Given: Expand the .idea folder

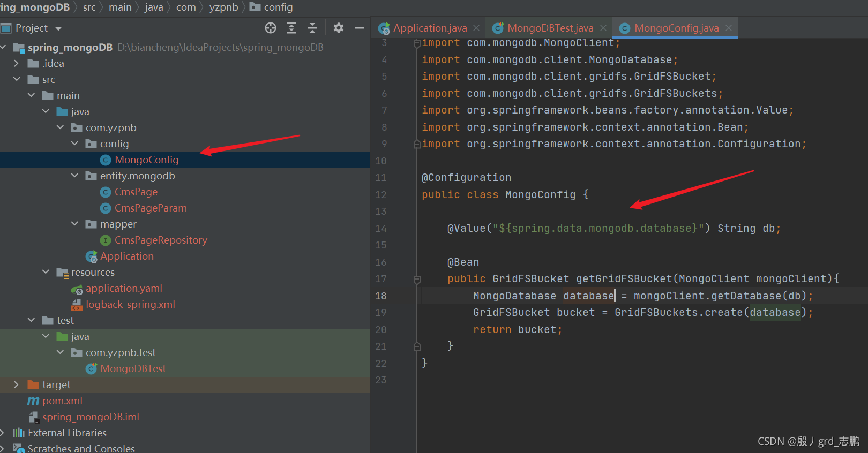Looking at the screenshot, I should point(16,63).
